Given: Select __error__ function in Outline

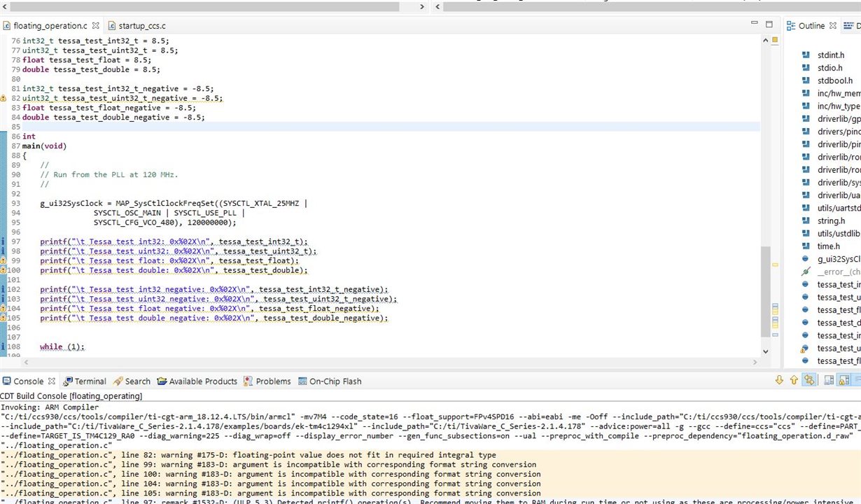Looking at the screenshot, I should pos(839,272).
